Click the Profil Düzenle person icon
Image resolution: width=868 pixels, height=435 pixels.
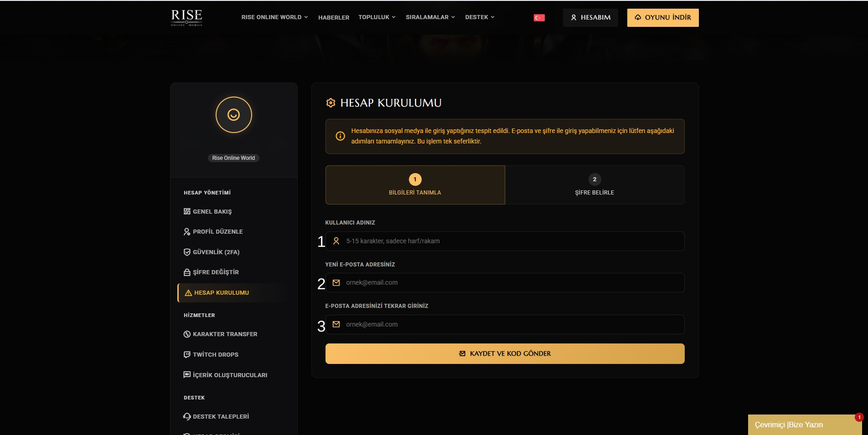click(x=187, y=231)
